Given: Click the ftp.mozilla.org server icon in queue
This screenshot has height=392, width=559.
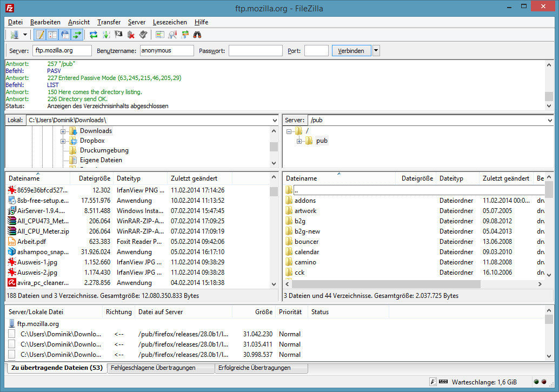Looking at the screenshot, I should [12, 324].
